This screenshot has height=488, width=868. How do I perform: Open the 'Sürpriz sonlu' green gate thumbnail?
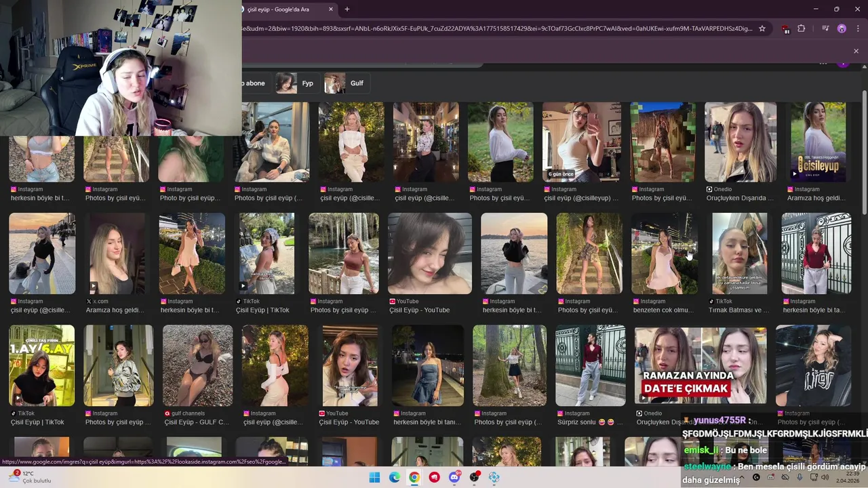[x=590, y=365]
